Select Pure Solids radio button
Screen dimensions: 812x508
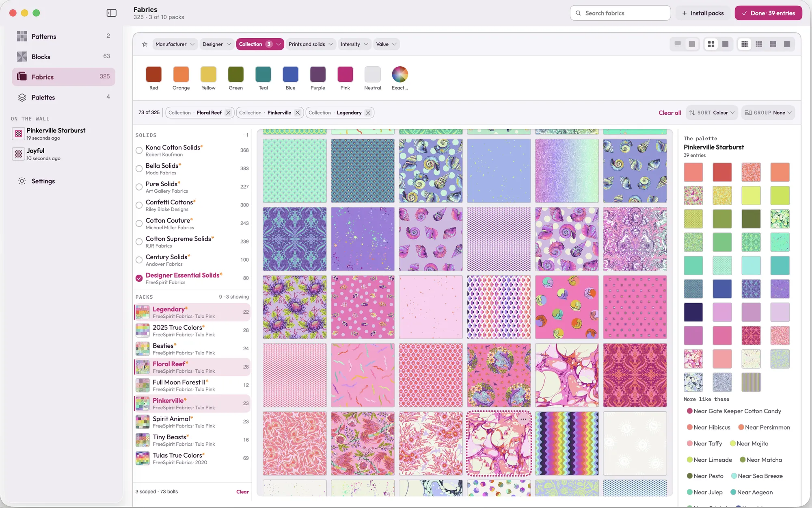pos(139,187)
